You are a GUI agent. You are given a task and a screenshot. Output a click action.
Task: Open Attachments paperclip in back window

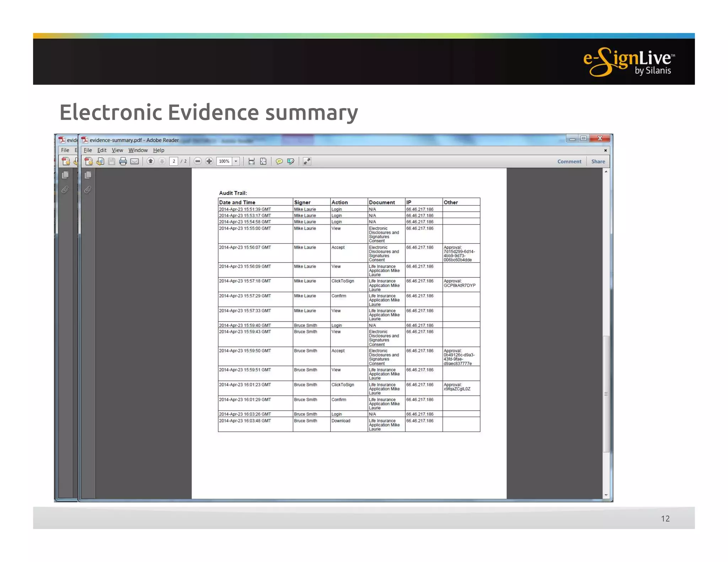pyautogui.click(x=65, y=190)
